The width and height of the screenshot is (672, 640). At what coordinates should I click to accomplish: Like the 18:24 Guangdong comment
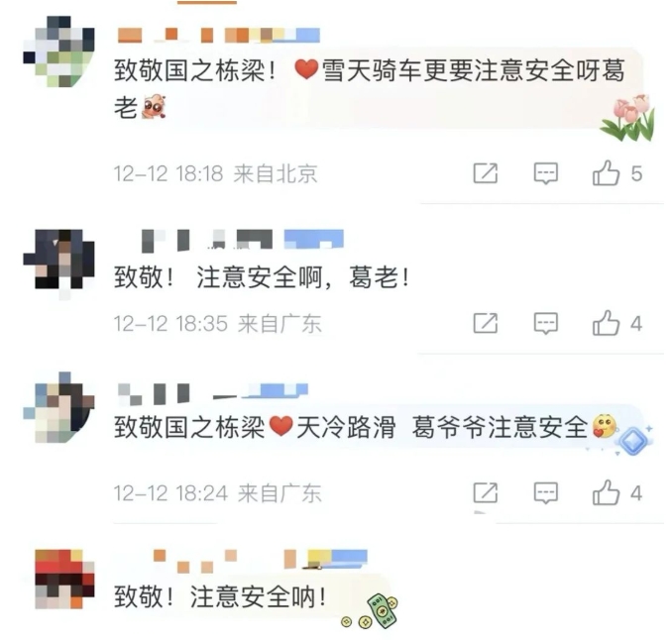606,492
